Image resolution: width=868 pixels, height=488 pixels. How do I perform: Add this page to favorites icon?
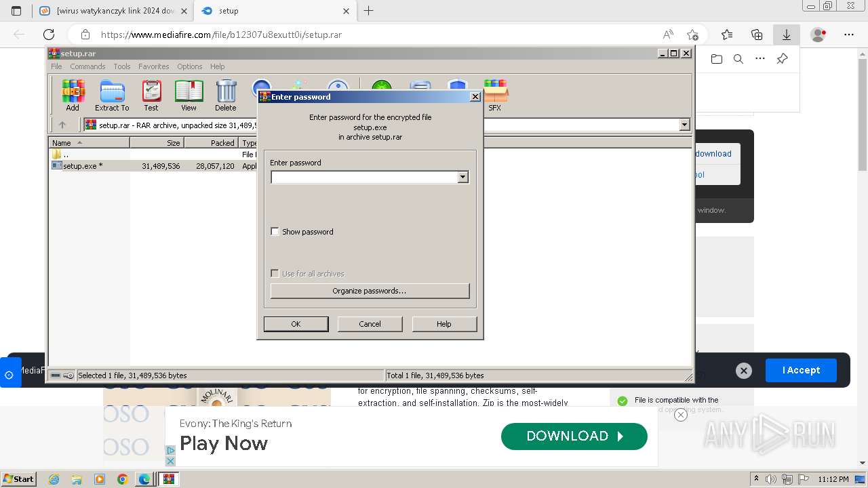[x=692, y=35]
